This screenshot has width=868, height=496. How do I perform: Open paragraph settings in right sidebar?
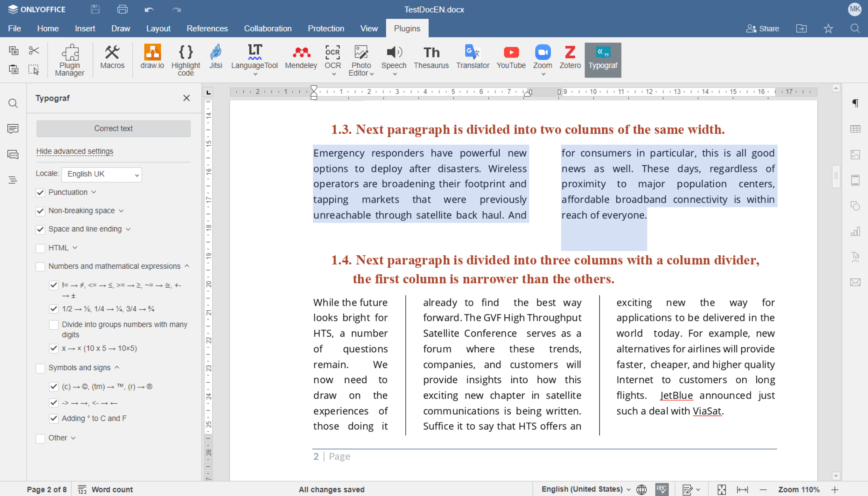pos(855,103)
